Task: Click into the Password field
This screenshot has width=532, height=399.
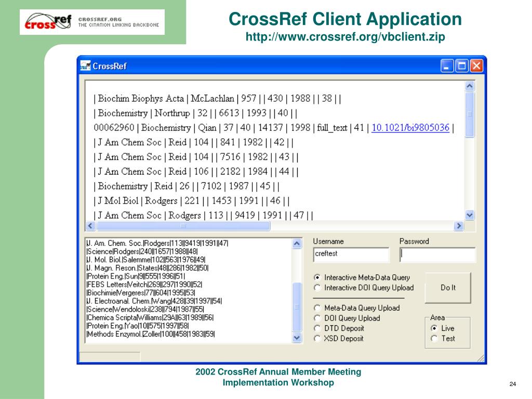Action: (437, 255)
